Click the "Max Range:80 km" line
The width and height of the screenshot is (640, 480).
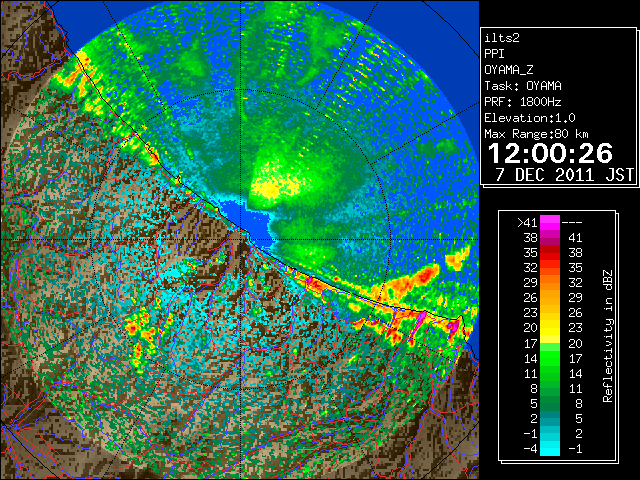point(536,134)
